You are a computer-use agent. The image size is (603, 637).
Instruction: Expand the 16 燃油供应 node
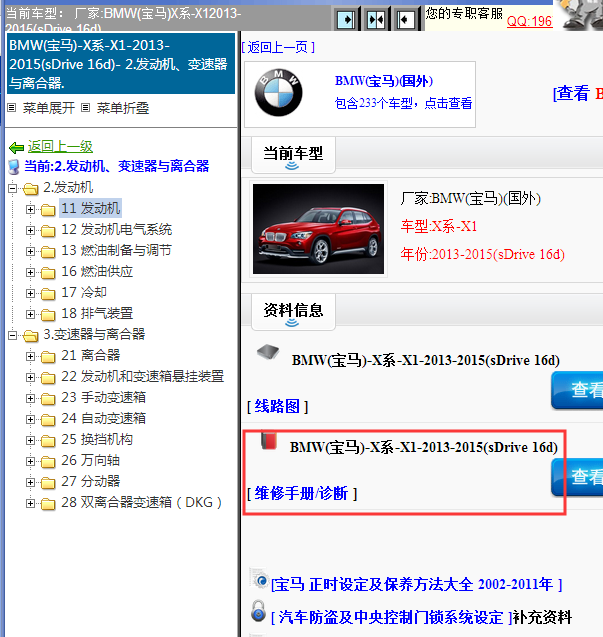30,272
